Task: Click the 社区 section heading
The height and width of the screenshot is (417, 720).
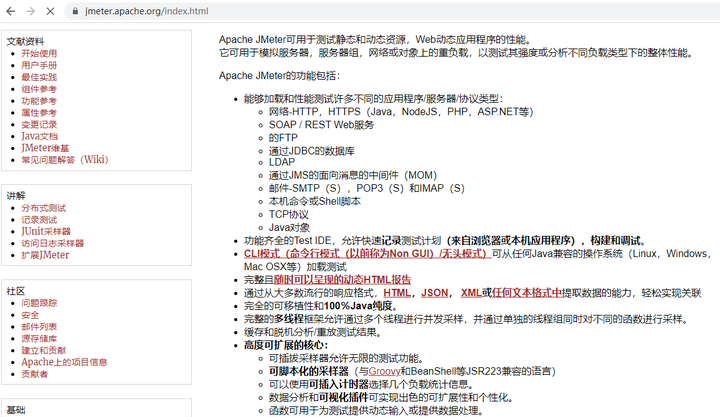Action: 16,291
